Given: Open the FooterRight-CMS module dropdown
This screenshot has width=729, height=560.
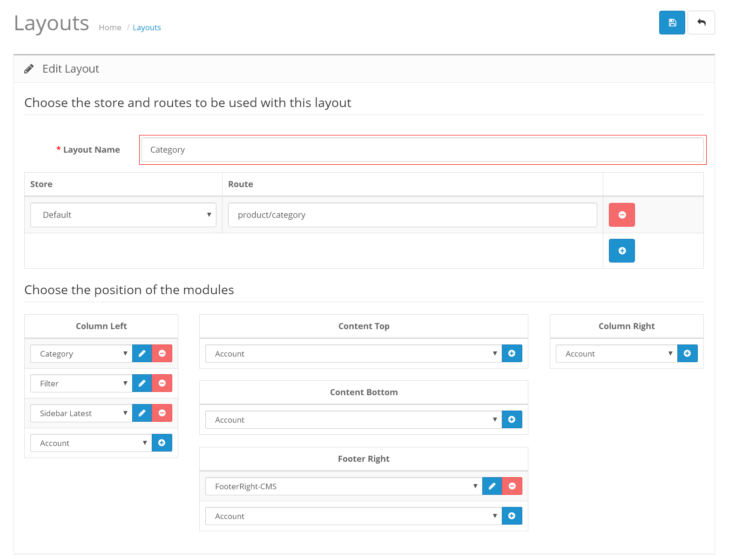Looking at the screenshot, I should click(344, 486).
